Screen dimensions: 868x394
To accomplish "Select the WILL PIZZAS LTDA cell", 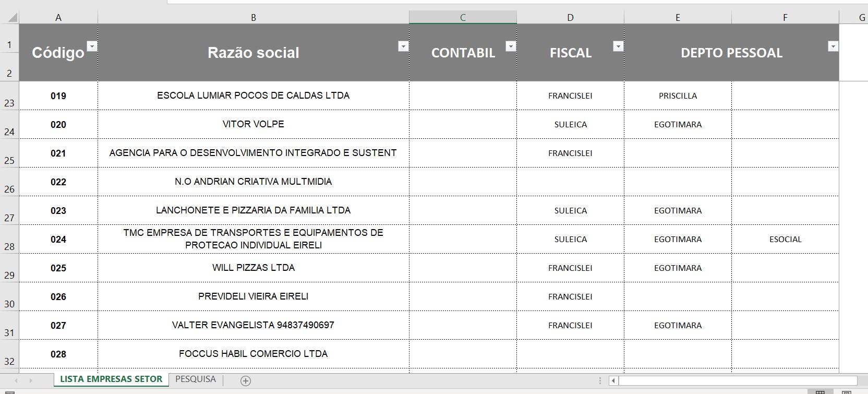I will (x=254, y=268).
